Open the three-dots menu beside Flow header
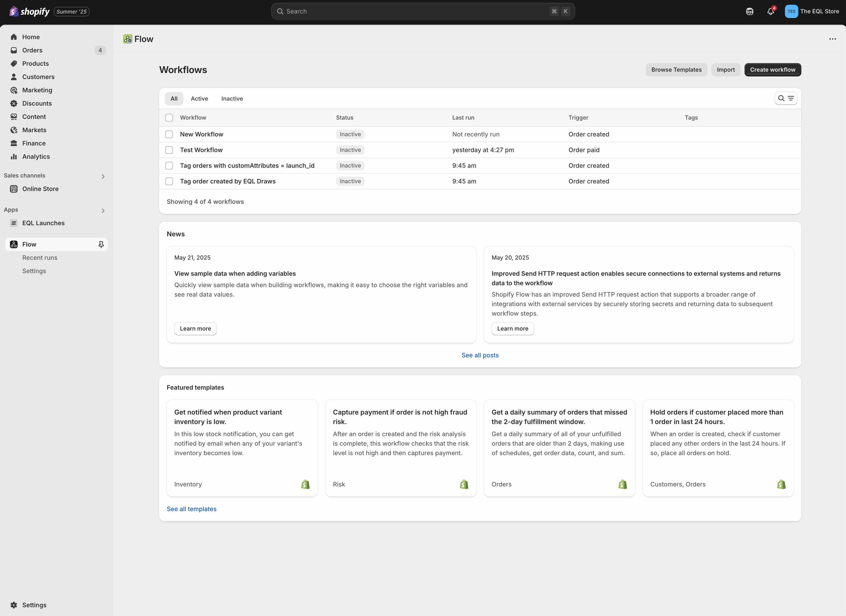This screenshot has width=846, height=616. tap(832, 39)
